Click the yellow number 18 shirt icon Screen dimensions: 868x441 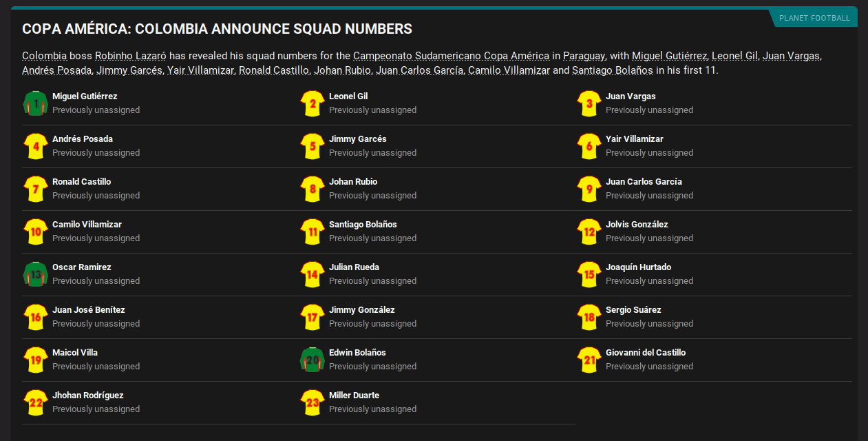[589, 317]
